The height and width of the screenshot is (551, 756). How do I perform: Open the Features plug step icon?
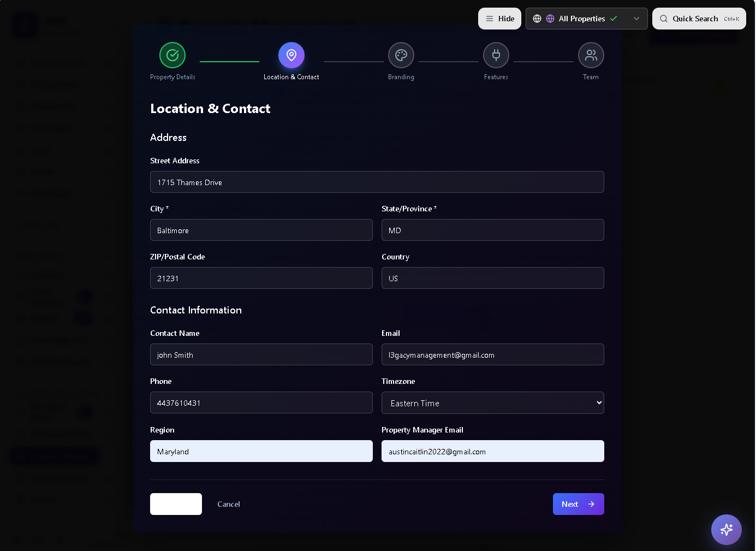click(496, 55)
